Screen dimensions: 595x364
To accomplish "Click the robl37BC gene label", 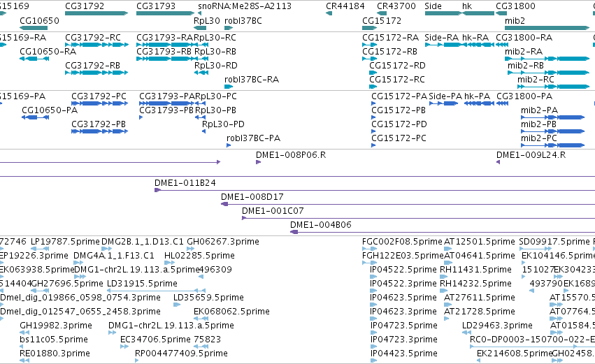I will (243, 20).
